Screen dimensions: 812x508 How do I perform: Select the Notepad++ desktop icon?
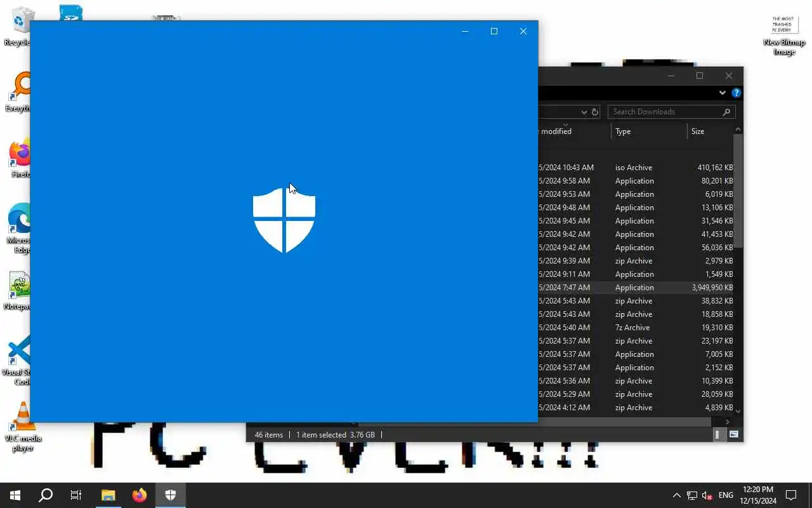point(19,291)
